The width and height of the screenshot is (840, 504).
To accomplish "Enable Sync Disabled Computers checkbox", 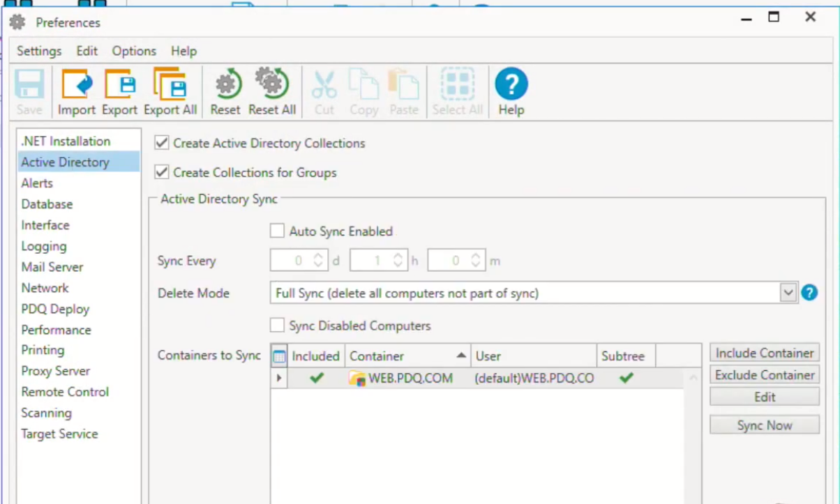I will [x=278, y=326].
